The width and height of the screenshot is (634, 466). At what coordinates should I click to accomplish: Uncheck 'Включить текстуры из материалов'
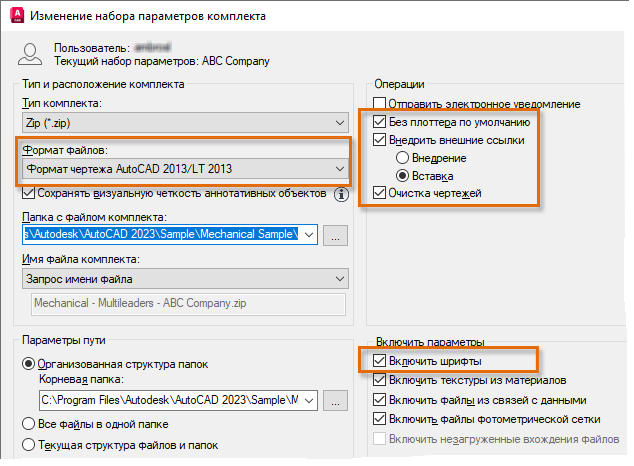pos(380,381)
